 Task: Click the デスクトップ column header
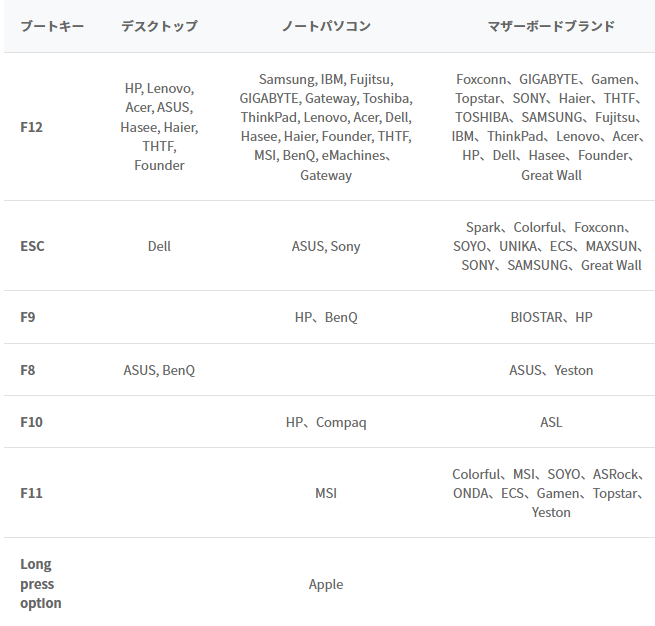(x=159, y=26)
